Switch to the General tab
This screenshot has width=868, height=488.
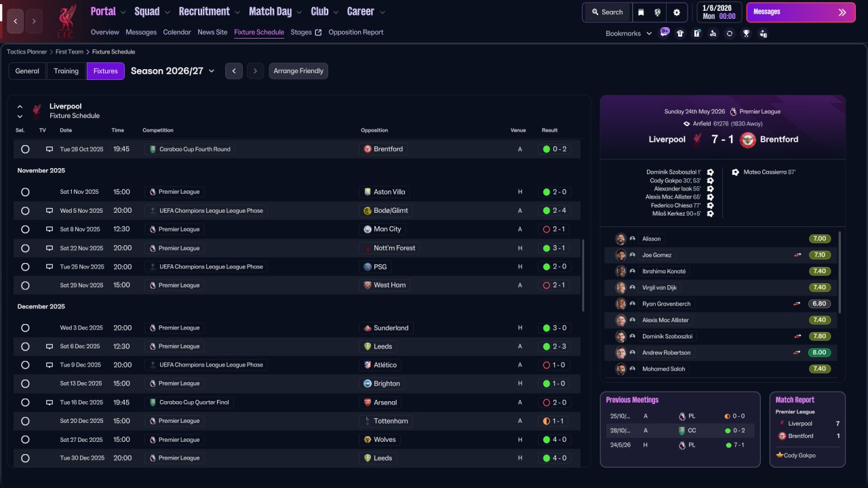coord(27,71)
